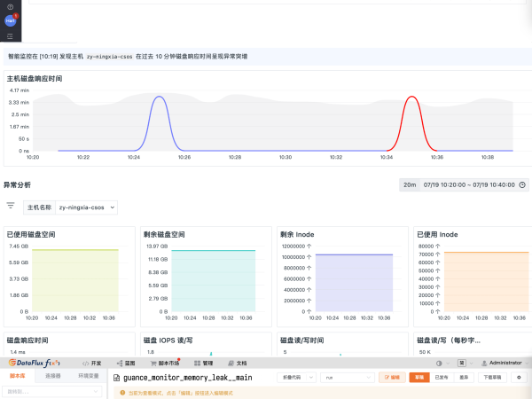
Task: Select the 差异 diff view button
Action: [464, 378]
